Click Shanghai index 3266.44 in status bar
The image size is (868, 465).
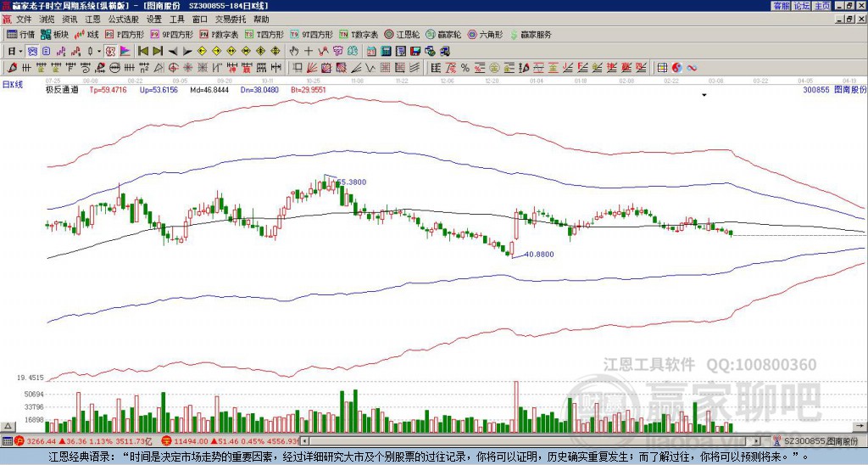[x=42, y=441]
